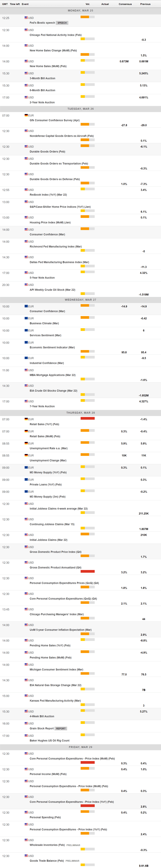This screenshot has width=161, height=868.
Task: Click the EU flag for Private Loans (YoY)
Action: 26,479
